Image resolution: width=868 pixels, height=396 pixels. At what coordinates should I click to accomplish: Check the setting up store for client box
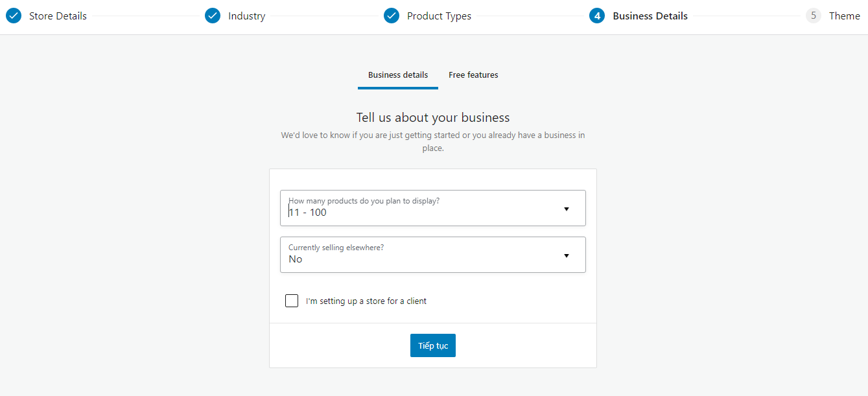click(292, 301)
